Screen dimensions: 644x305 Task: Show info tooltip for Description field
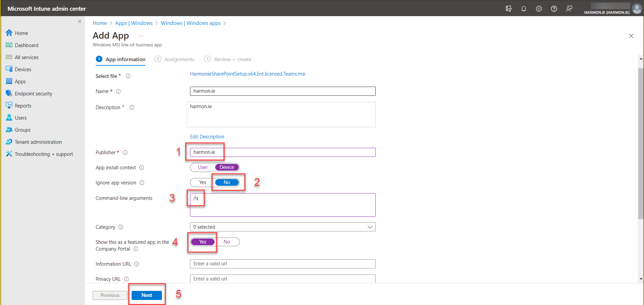(x=132, y=107)
